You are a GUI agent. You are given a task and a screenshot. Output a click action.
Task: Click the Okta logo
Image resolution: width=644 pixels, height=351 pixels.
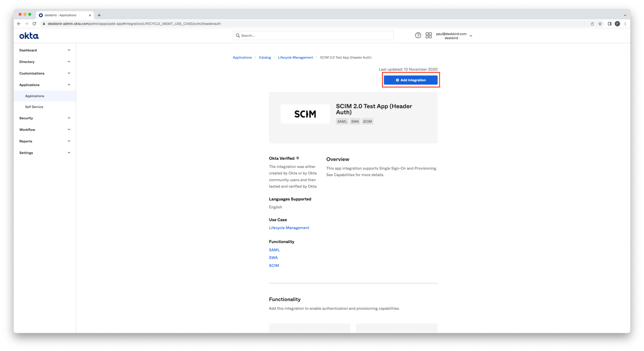tap(29, 36)
